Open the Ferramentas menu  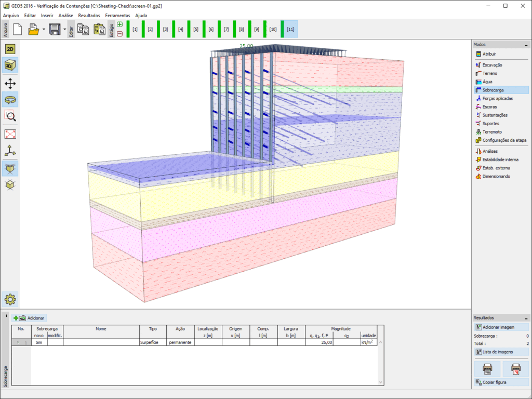pyautogui.click(x=117, y=16)
